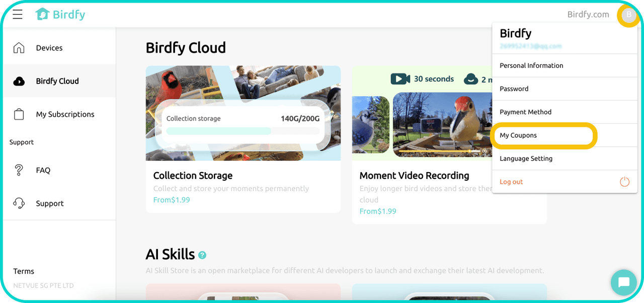Click the Log out power icon
Screen dimensions: 644x303
point(624,182)
